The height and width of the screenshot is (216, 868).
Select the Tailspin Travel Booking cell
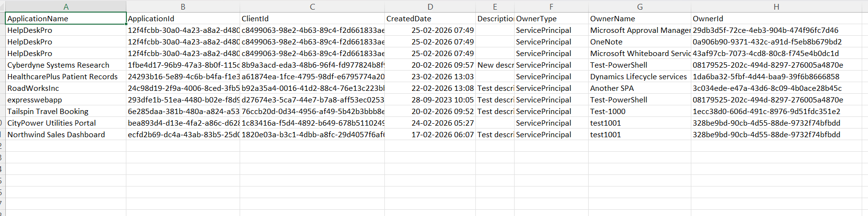(x=66, y=111)
